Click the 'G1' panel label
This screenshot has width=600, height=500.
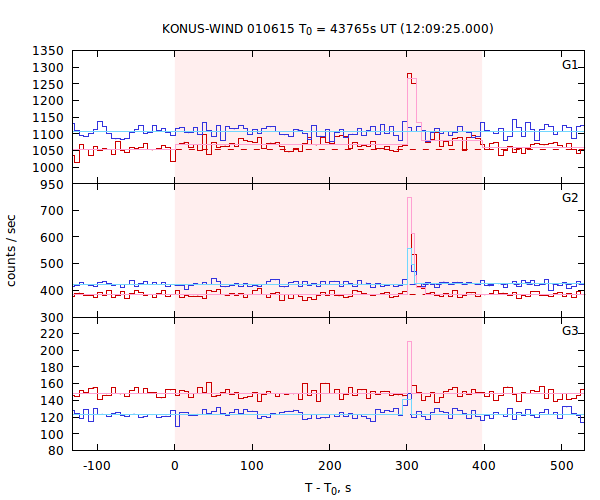[x=570, y=65]
